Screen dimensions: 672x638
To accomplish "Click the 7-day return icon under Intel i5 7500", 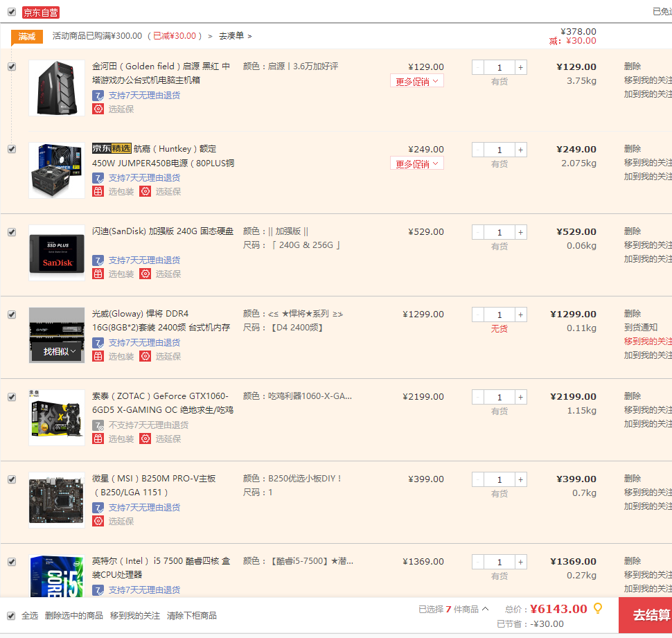I will (98, 590).
